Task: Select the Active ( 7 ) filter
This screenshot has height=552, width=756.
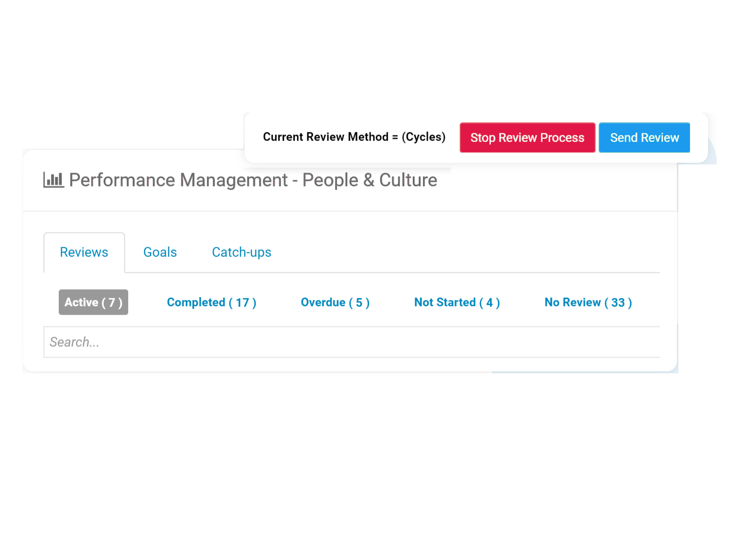Action: coord(93,302)
